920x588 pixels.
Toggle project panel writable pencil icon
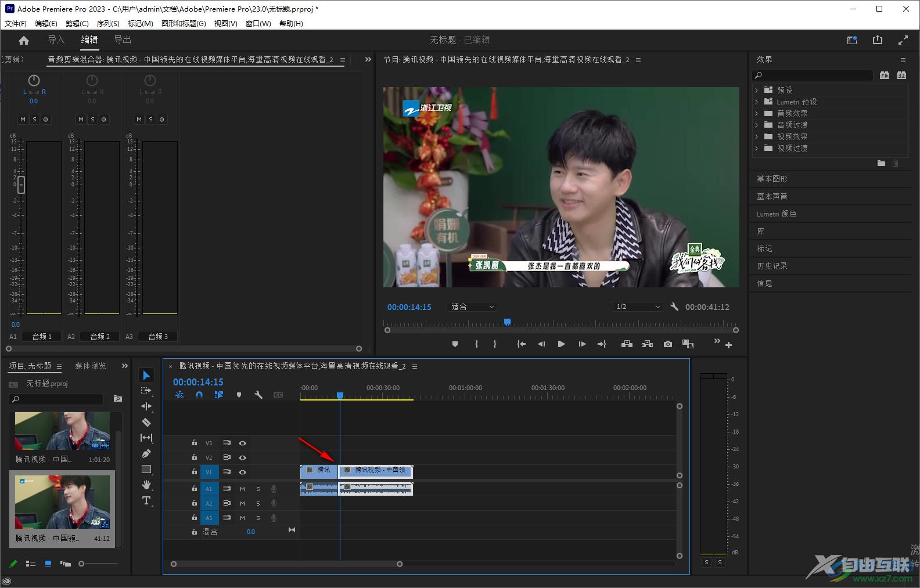(x=13, y=564)
